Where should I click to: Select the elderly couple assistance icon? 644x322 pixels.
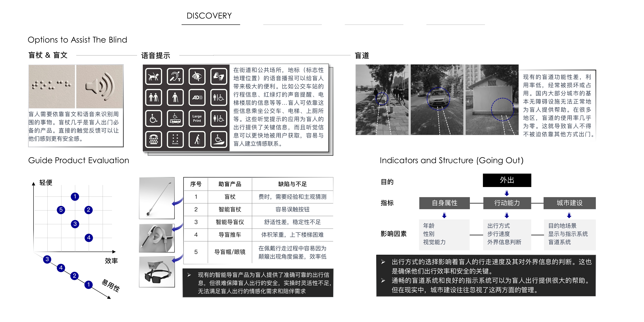154,98
